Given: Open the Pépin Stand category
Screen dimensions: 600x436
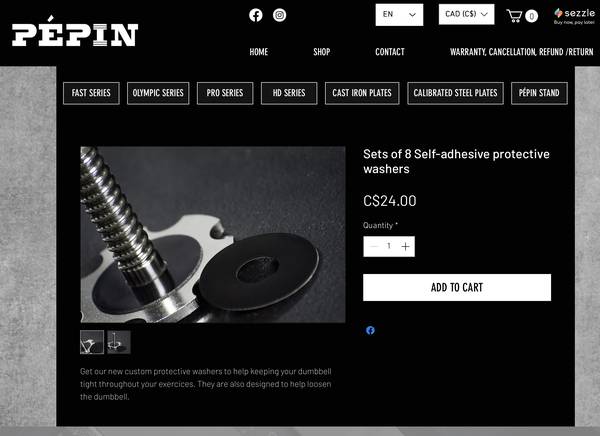Looking at the screenshot, I should coord(539,93).
